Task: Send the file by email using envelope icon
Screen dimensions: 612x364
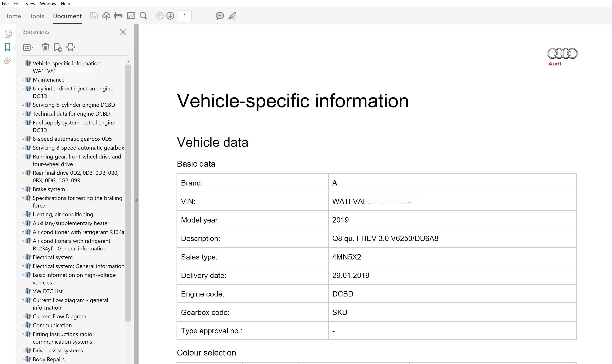Action: 131,16
